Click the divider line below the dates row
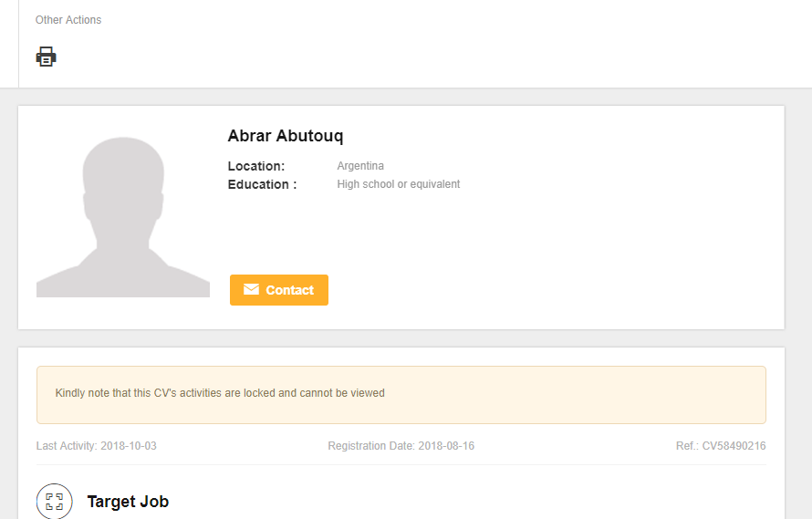 click(x=401, y=464)
